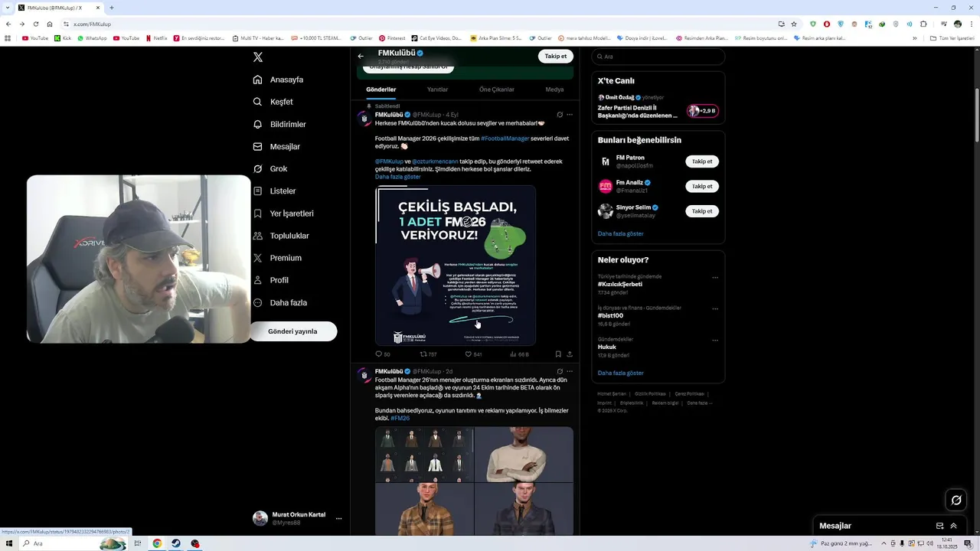Follow Fm Analiz account
Screen dimensions: 980x551
pos(702,186)
